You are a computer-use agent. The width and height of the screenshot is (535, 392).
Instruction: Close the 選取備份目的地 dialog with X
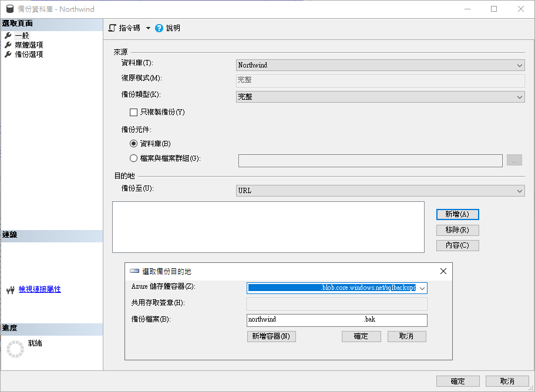(443, 271)
